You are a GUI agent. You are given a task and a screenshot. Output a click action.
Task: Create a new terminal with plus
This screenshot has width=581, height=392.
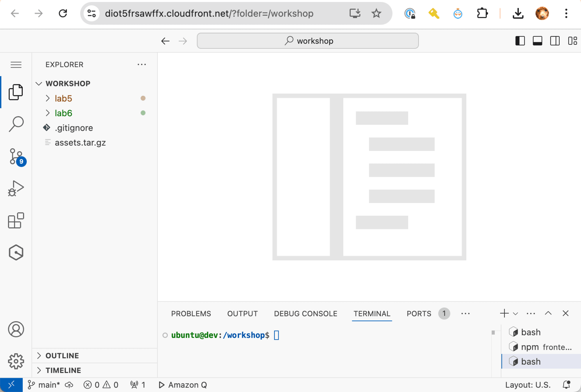504,313
